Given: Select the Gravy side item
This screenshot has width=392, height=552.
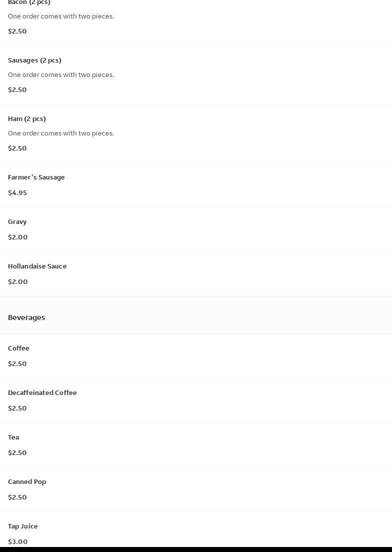Looking at the screenshot, I should (17, 222).
